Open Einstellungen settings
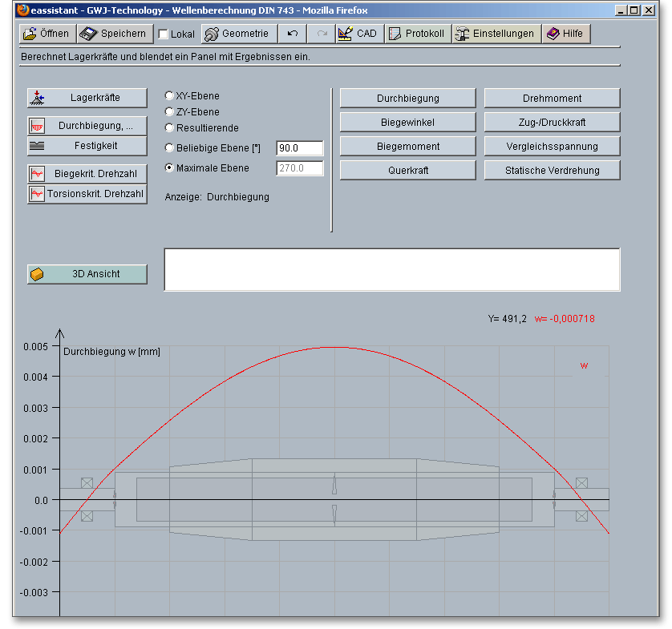 click(x=496, y=34)
